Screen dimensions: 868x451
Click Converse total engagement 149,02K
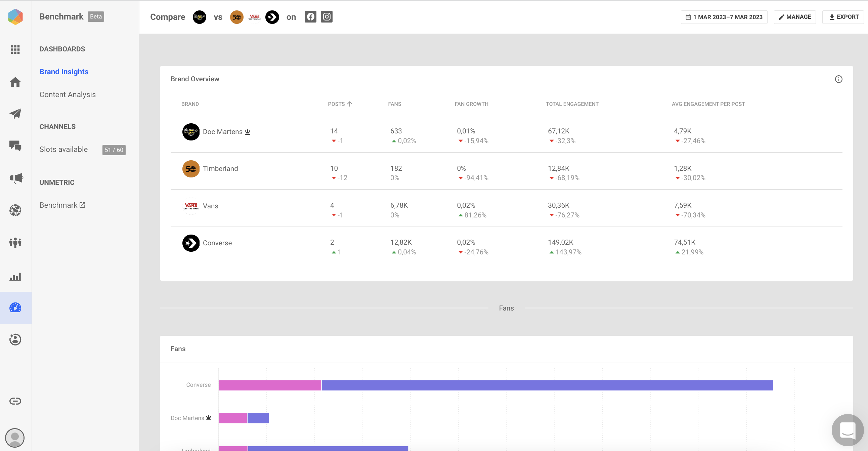pos(561,242)
